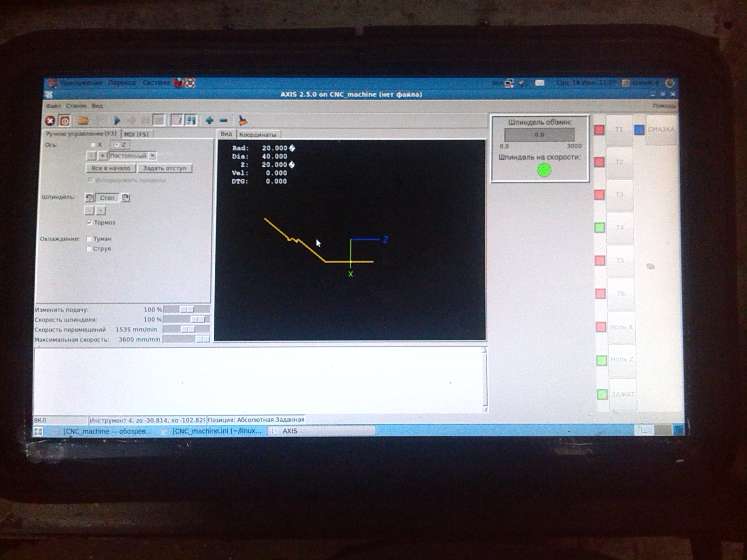747x560 pixels.
Task: Adjust the Изменить подачу feed override slider
Action: [186, 310]
